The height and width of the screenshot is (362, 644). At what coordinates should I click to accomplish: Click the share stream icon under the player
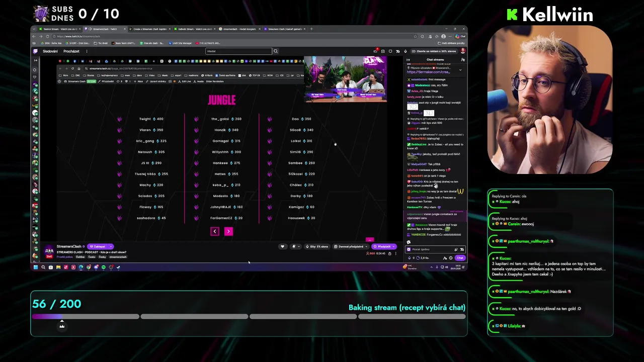(x=389, y=253)
